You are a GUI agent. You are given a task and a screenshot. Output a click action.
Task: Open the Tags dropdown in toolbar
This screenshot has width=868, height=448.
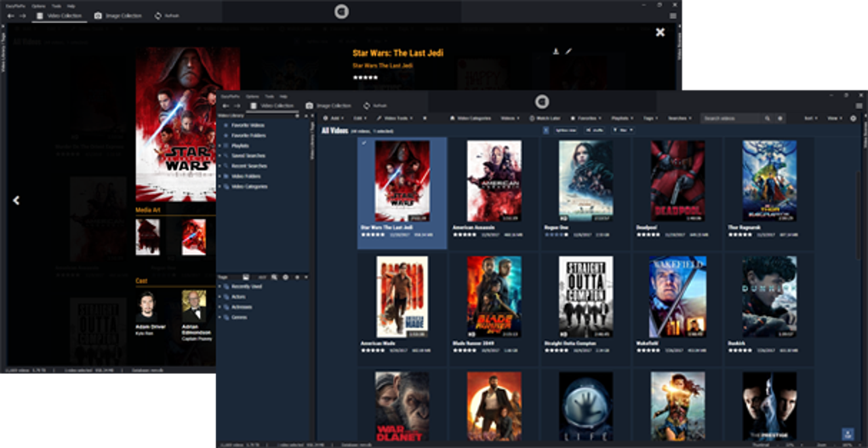pos(651,118)
